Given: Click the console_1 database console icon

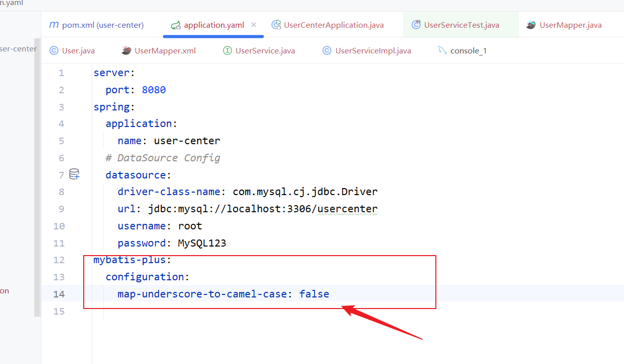Looking at the screenshot, I should pos(442,50).
